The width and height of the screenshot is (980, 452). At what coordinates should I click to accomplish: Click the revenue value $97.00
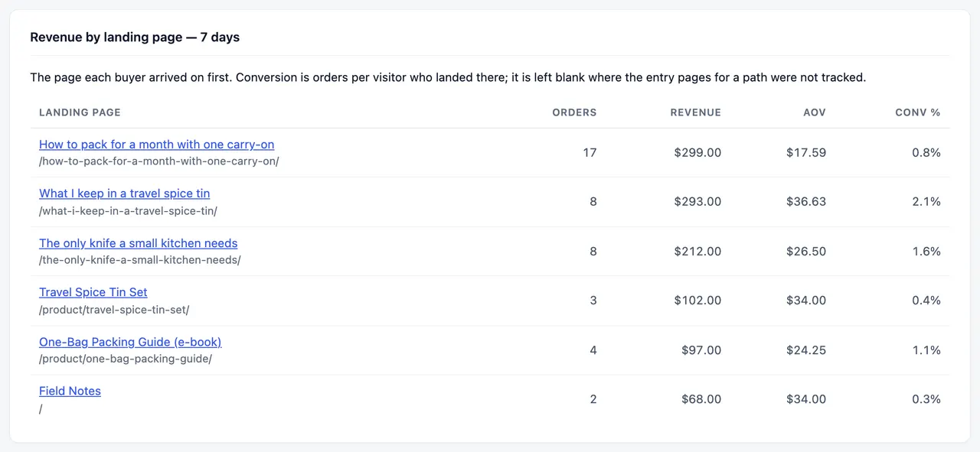click(x=701, y=350)
